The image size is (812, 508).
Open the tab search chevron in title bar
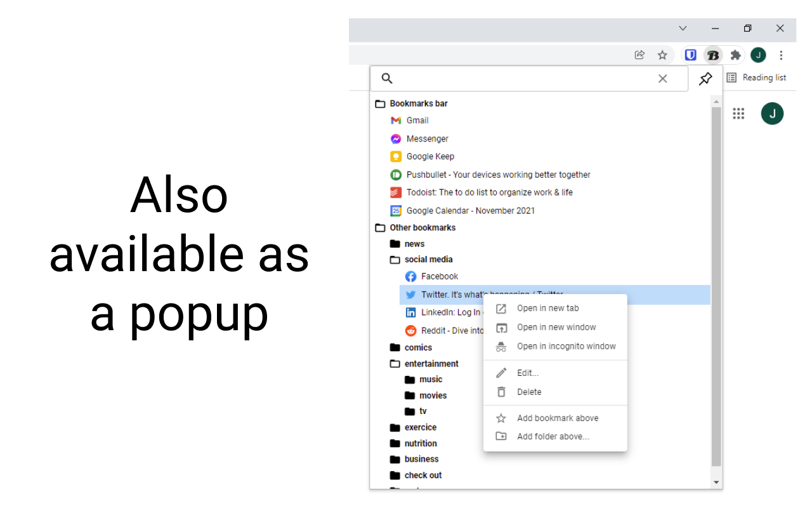[x=683, y=29]
